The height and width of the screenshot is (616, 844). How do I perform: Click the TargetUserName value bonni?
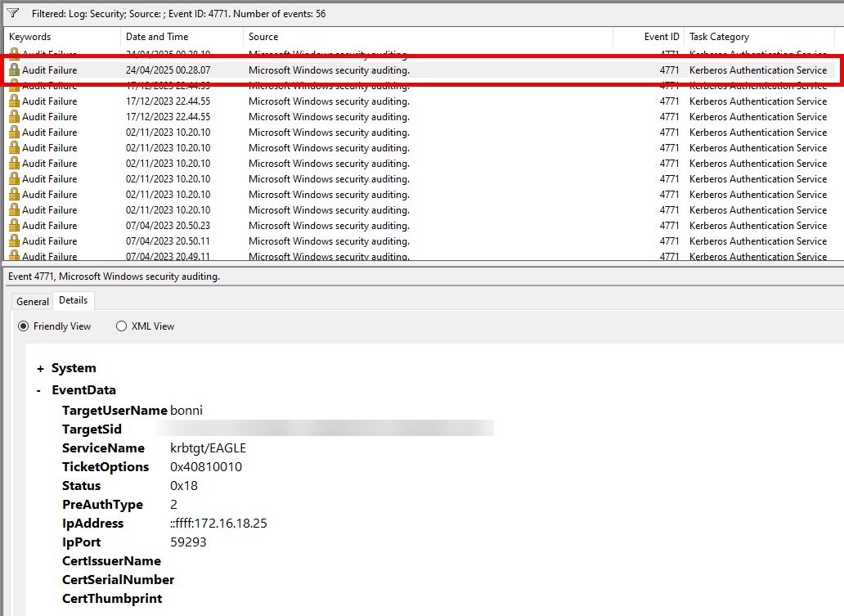(x=186, y=411)
